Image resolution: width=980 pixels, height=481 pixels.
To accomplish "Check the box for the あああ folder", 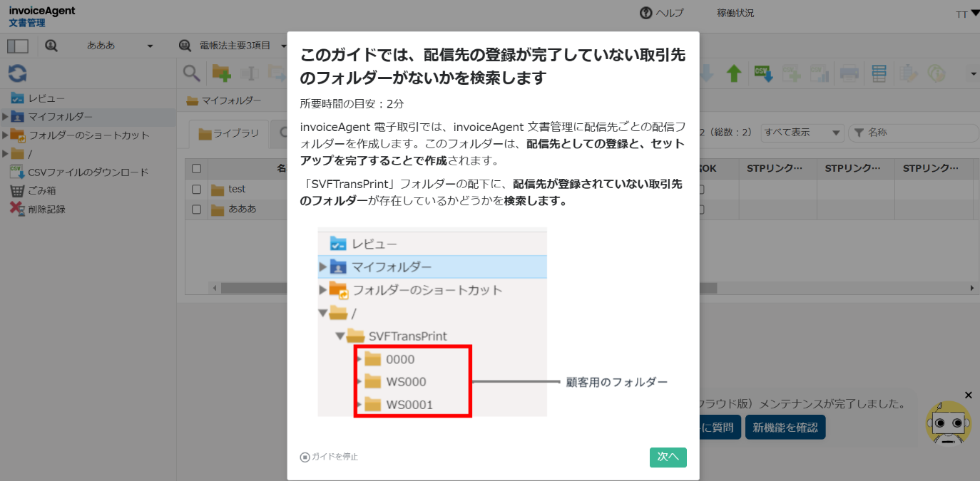I will click(196, 210).
